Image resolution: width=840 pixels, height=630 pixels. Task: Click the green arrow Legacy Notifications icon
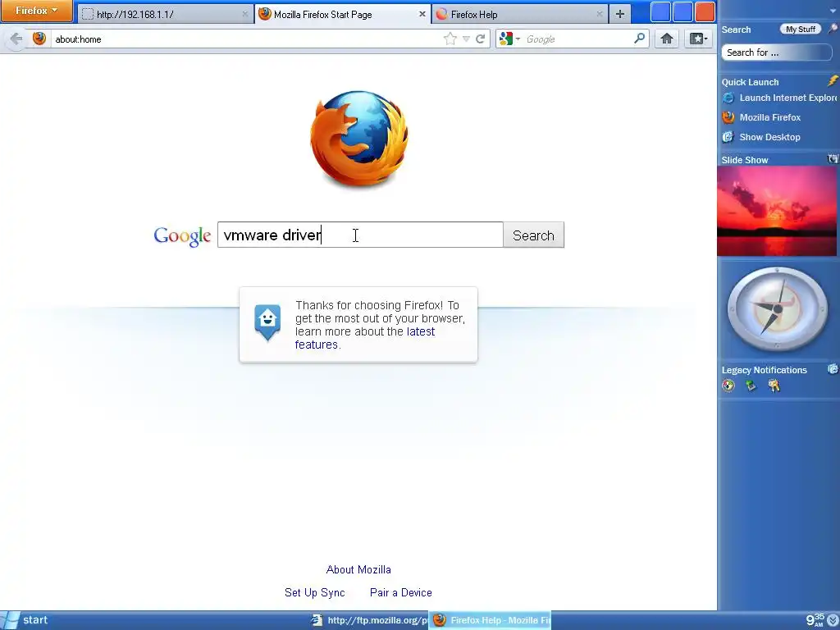click(751, 386)
